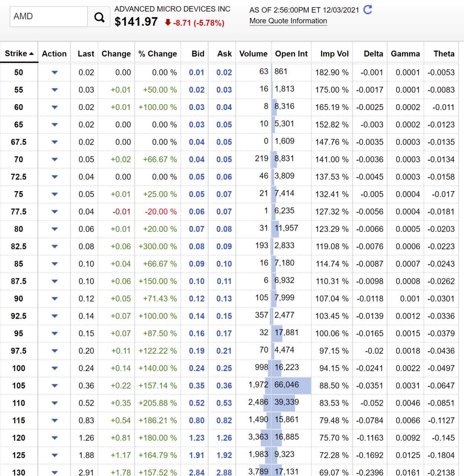Image resolution: width=464 pixels, height=476 pixels.
Task: Click the ADVANCED MICRO DEVICES INC name
Action: (172, 9)
